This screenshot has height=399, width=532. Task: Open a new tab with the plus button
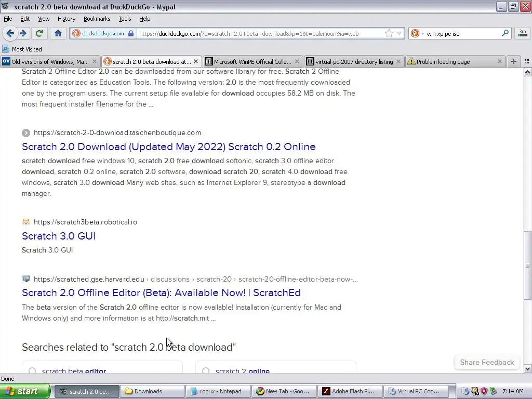coord(514,61)
